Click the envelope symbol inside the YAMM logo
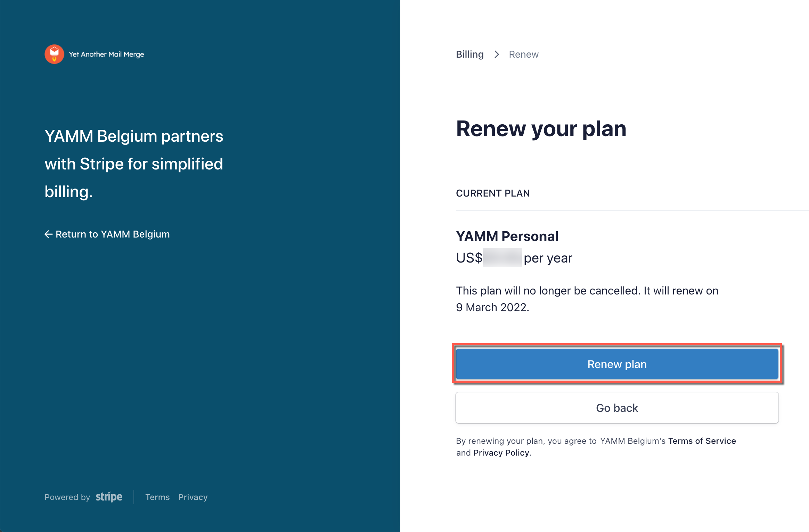Viewport: 809px width, 532px height. pos(54,51)
